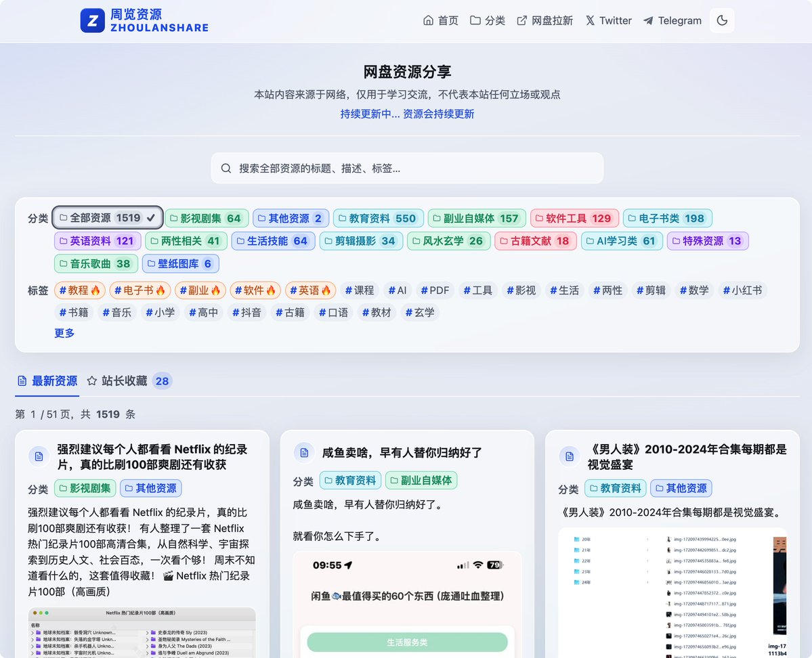Image resolution: width=812 pixels, height=658 pixels.
Task: Select the hot tag #软件
Action: coord(255,290)
